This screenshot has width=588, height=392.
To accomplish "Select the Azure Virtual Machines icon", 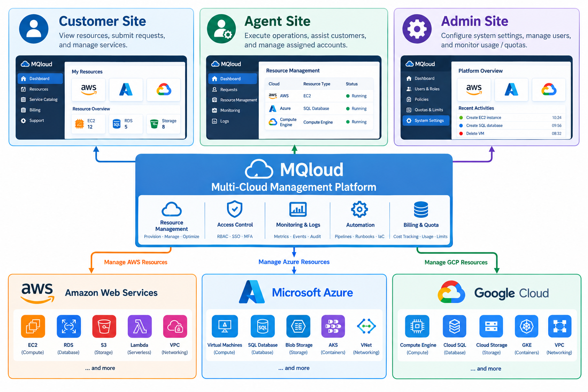I will pos(225,327).
